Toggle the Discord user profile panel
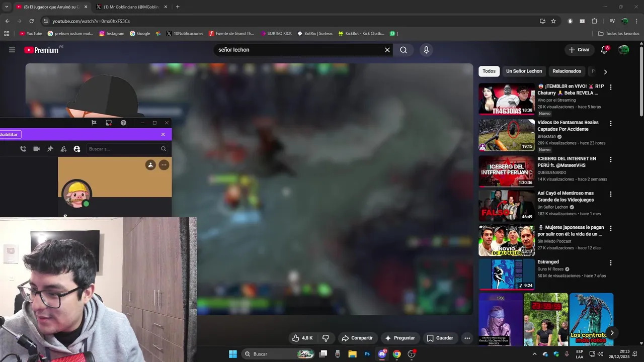 [76, 149]
